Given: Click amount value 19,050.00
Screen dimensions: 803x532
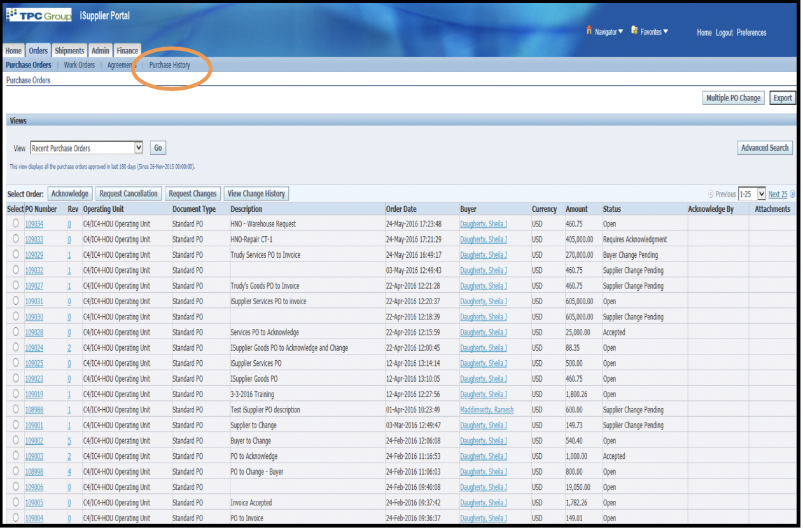Looking at the screenshot, I should (578, 487).
